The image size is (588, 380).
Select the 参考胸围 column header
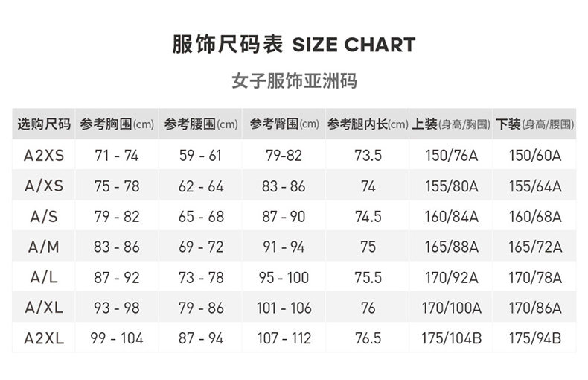tap(117, 124)
